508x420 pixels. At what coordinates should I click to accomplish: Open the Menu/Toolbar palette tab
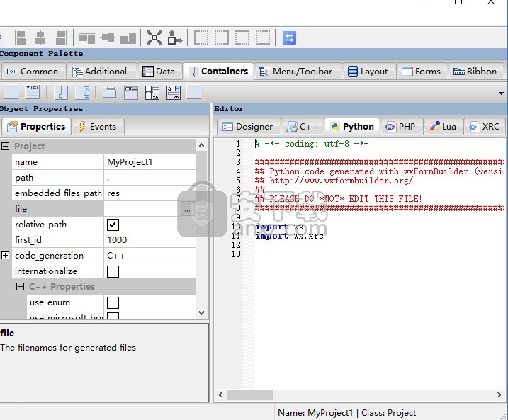click(x=296, y=72)
